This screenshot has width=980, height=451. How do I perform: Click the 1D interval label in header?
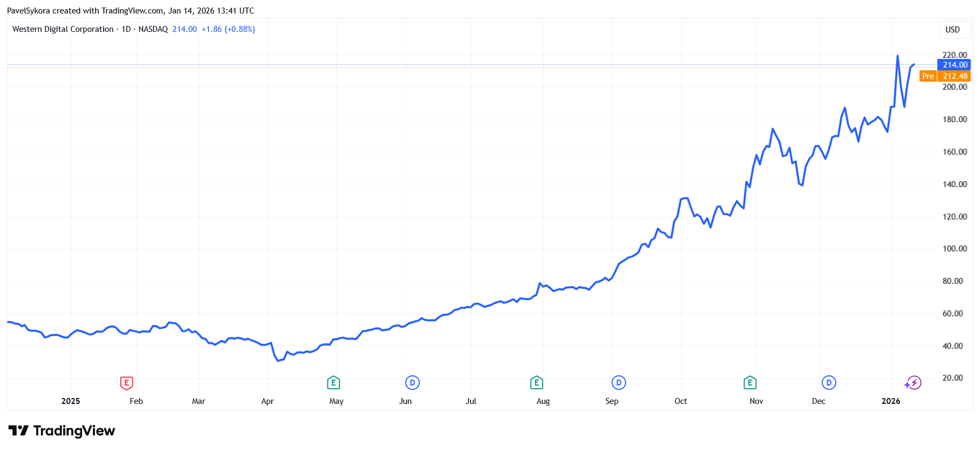pyautogui.click(x=126, y=29)
